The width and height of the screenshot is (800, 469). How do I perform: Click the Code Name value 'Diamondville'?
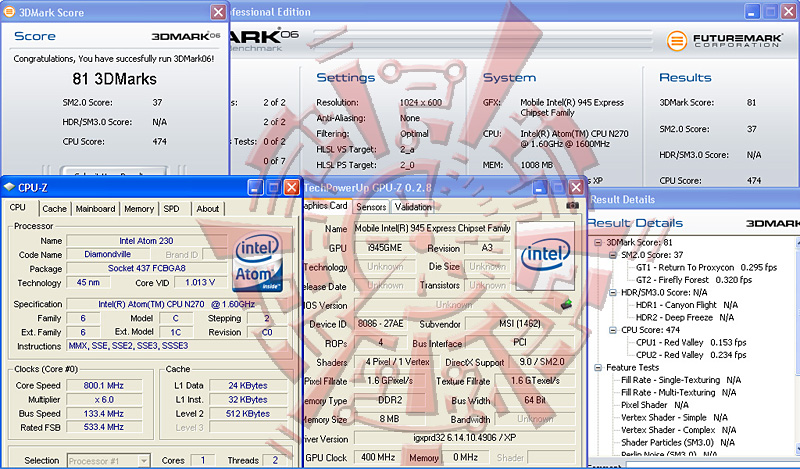[x=107, y=254]
